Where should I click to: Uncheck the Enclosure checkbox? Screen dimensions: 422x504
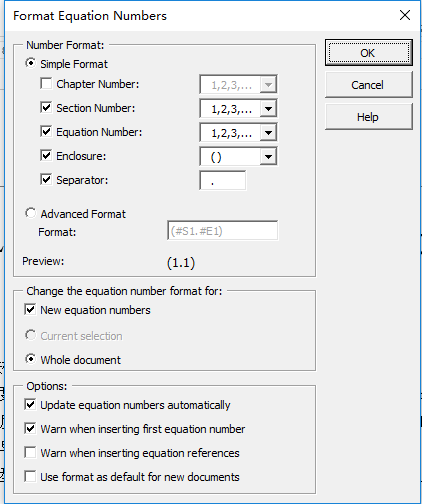(x=46, y=155)
